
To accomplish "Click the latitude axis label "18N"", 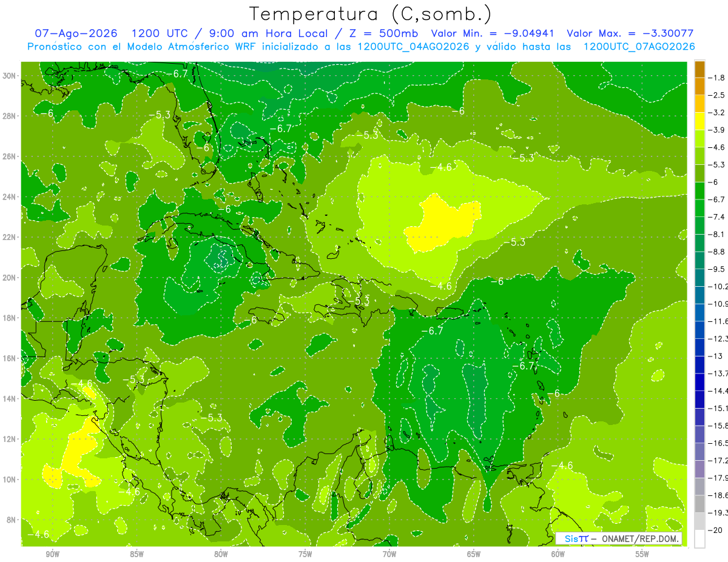I will [10, 318].
